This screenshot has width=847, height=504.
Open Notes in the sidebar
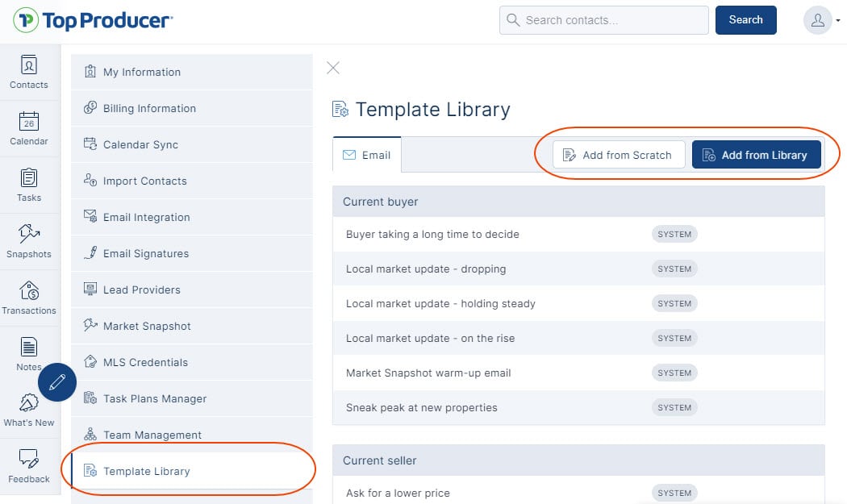tap(29, 354)
